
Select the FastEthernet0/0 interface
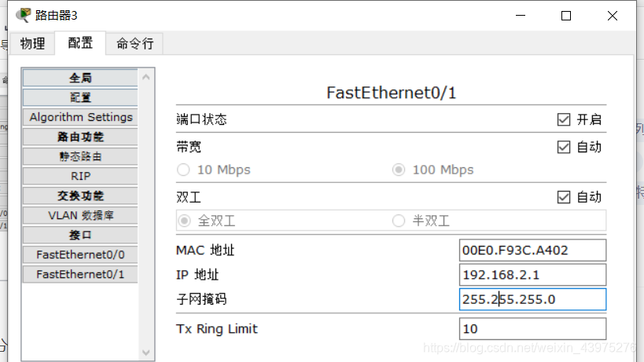[80, 255]
